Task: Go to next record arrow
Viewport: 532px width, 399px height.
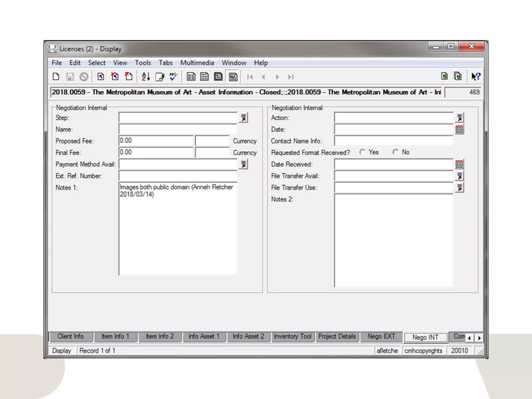Action: (x=277, y=77)
